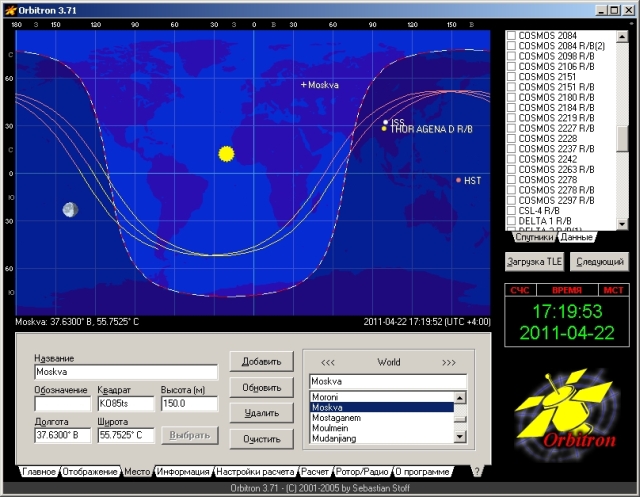This screenshot has width=640, height=497.
Task: Enable COSMOS 2098 R/B checkbox
Action: point(511,56)
